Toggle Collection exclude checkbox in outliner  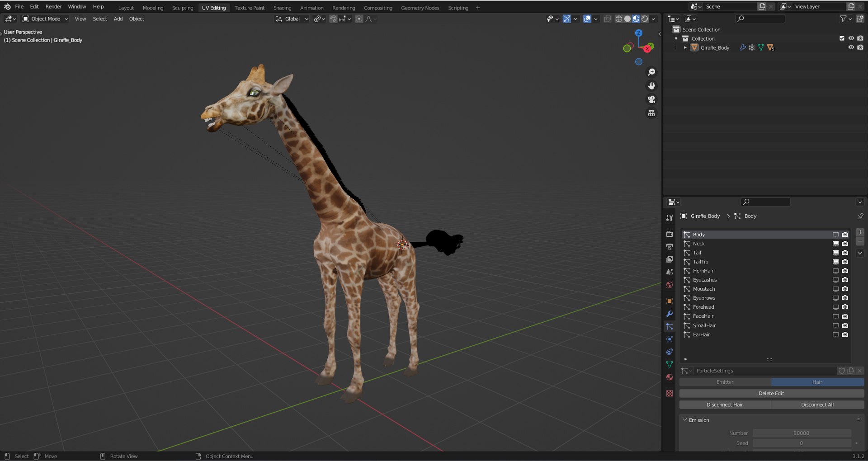click(842, 38)
